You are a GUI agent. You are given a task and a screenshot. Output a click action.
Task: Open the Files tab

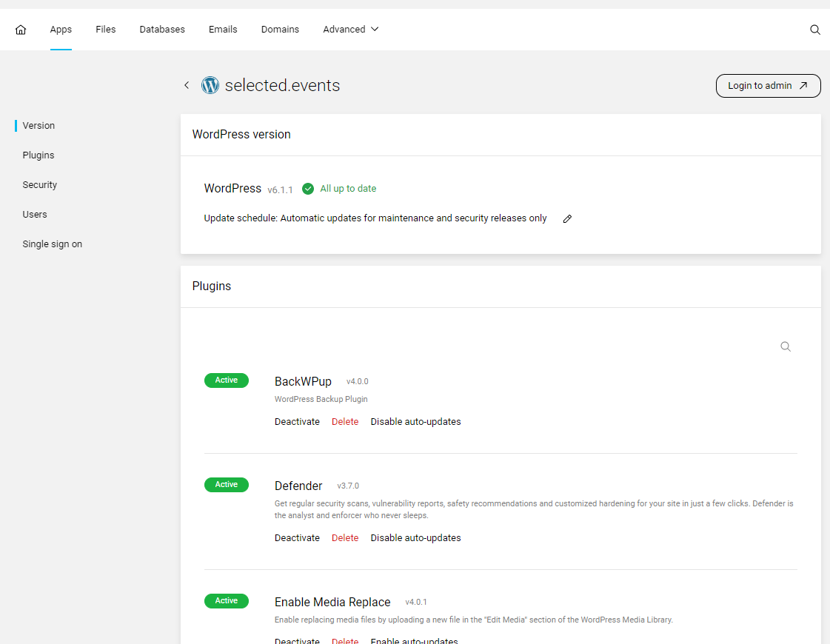point(106,30)
